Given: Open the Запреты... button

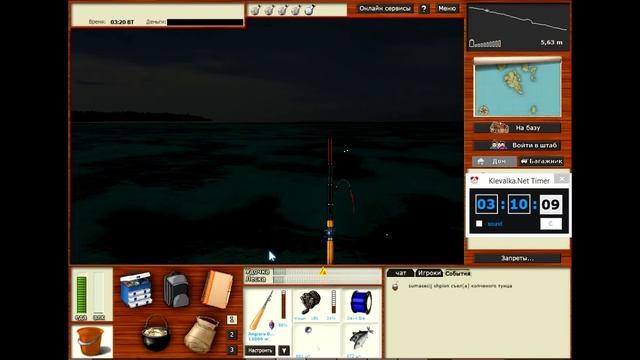Looking at the screenshot, I should pyautogui.click(x=517, y=258).
